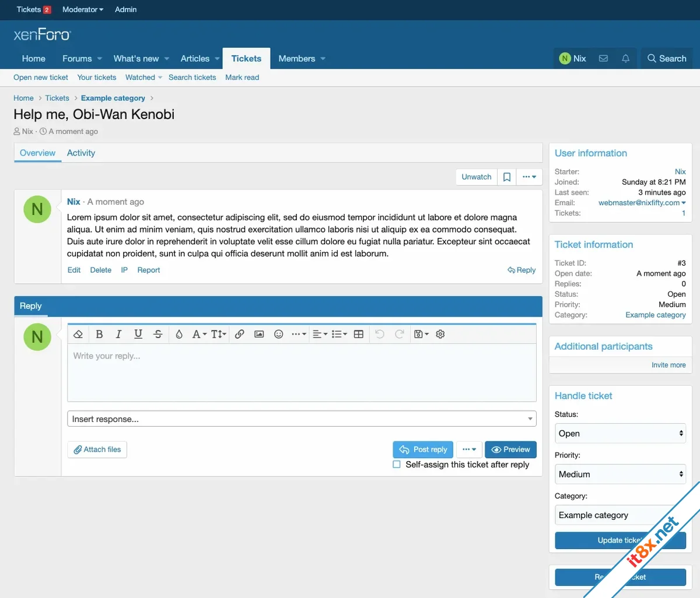Open the Moderator dropdown menu
This screenshot has width=700, height=598.
point(83,9)
